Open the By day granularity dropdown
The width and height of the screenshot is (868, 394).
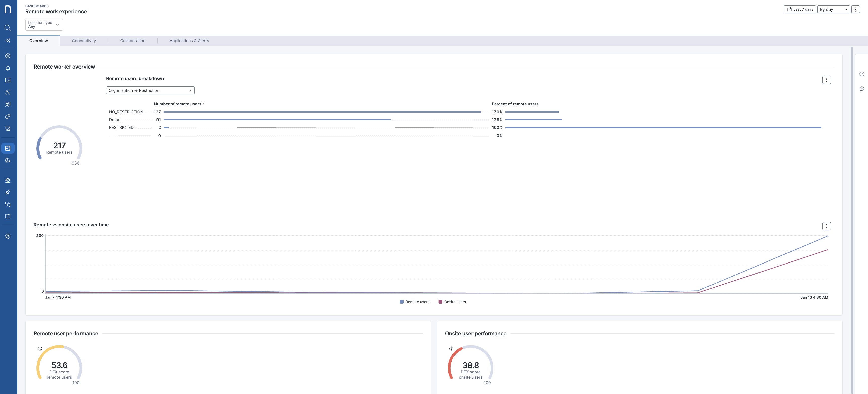(x=833, y=9)
